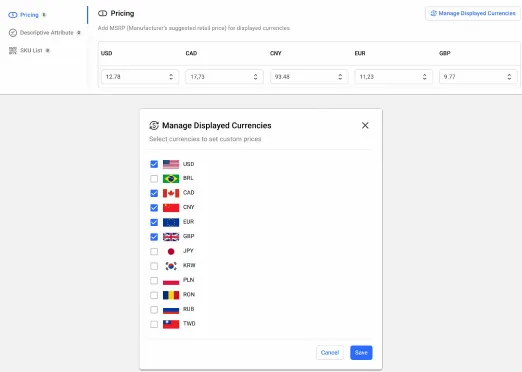Screen dimensions: 522x372
Task: Click the KRW label in the list
Action: tap(189, 265)
